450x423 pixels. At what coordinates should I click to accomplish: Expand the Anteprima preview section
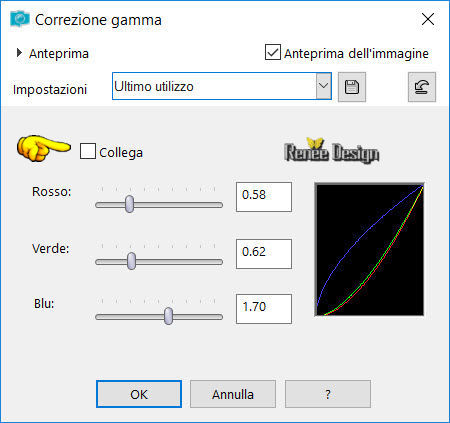coord(19,53)
